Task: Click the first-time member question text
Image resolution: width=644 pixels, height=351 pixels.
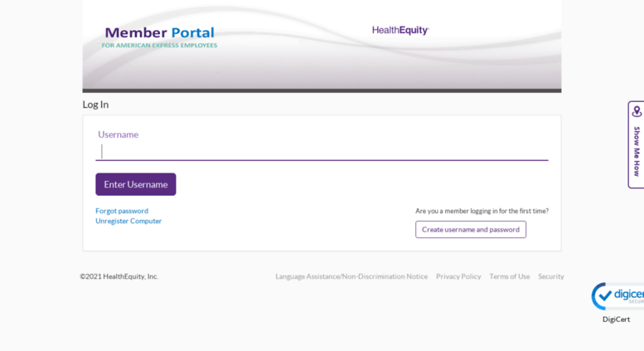Action: coord(482,211)
